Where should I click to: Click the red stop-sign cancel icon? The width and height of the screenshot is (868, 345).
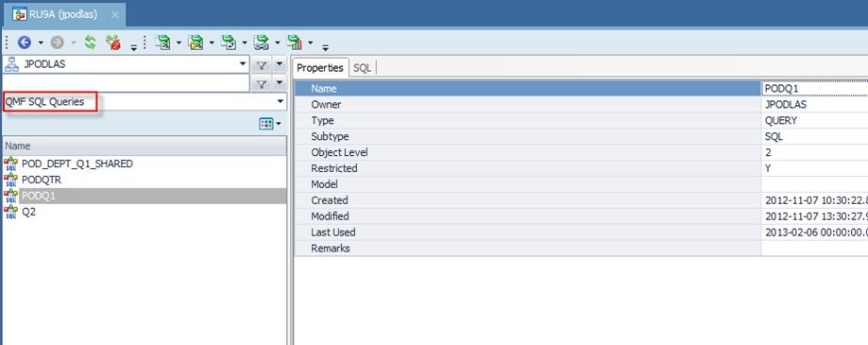113,43
